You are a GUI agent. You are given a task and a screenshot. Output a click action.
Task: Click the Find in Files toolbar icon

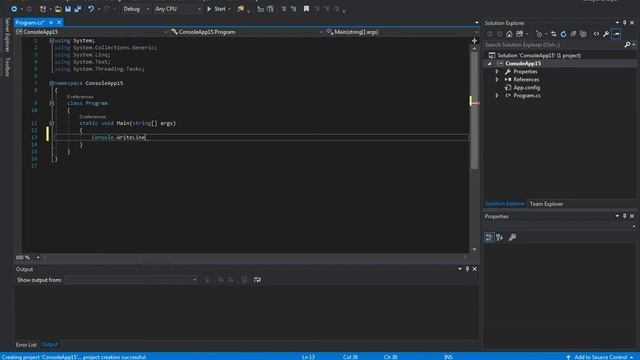[x=240, y=9]
